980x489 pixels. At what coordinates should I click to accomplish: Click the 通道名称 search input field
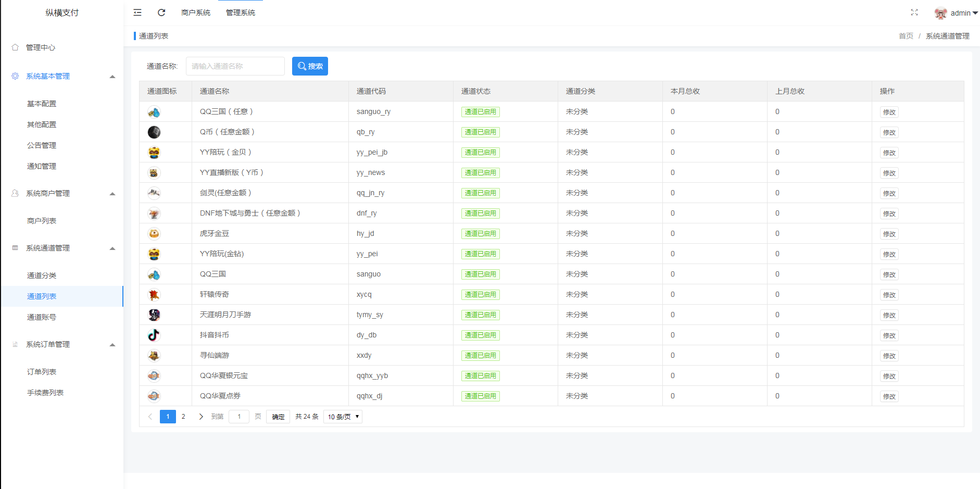point(235,66)
